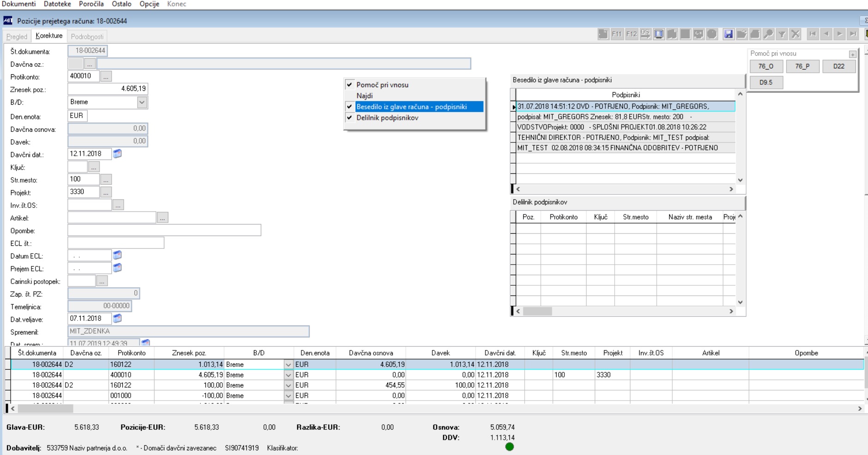Click into the Opombe text field

(164, 230)
